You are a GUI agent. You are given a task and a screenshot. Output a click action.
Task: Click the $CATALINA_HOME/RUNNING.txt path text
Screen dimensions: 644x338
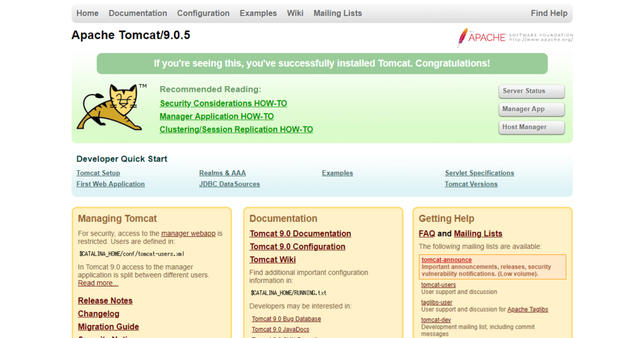pyautogui.click(x=288, y=293)
